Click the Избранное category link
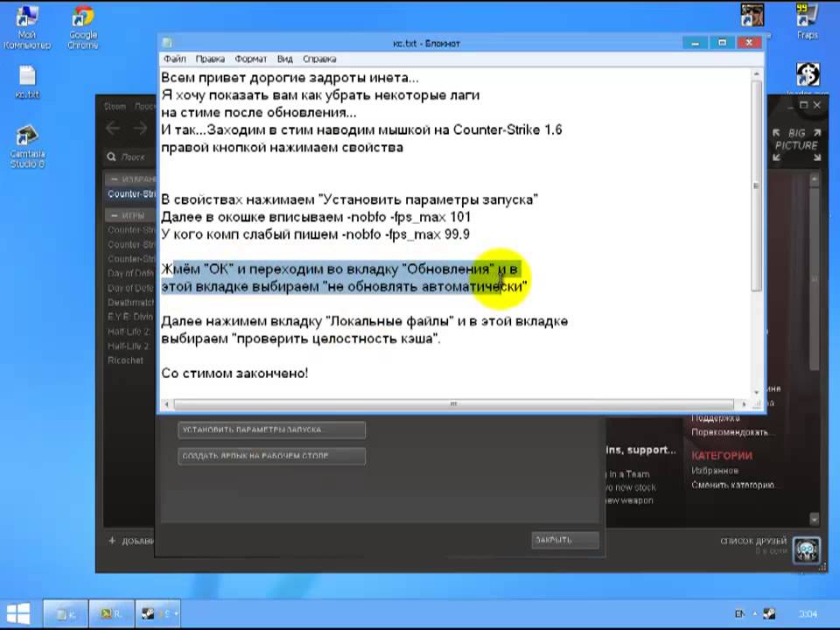Viewport: 840px width, 630px height. (715, 471)
